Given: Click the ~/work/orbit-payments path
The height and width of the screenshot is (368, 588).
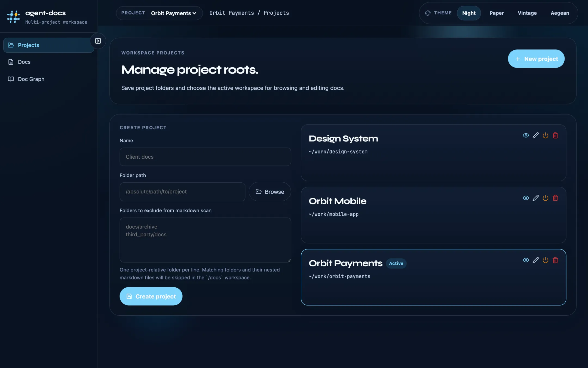Looking at the screenshot, I should click(339, 276).
